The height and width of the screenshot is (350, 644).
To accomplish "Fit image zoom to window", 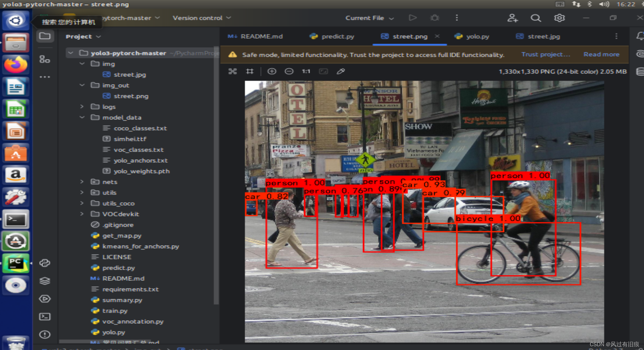I will [x=323, y=71].
